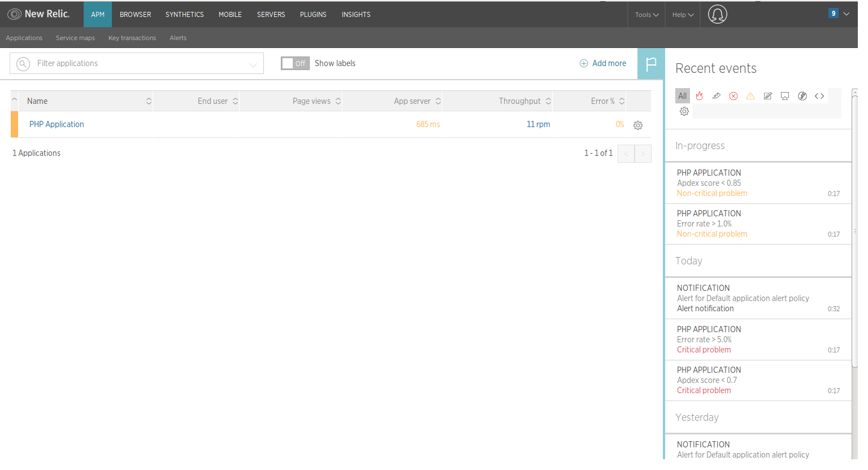Screen dimensions: 868x470
Task: Click the 1 - 1 of 1 pagination text
Action: coord(598,153)
